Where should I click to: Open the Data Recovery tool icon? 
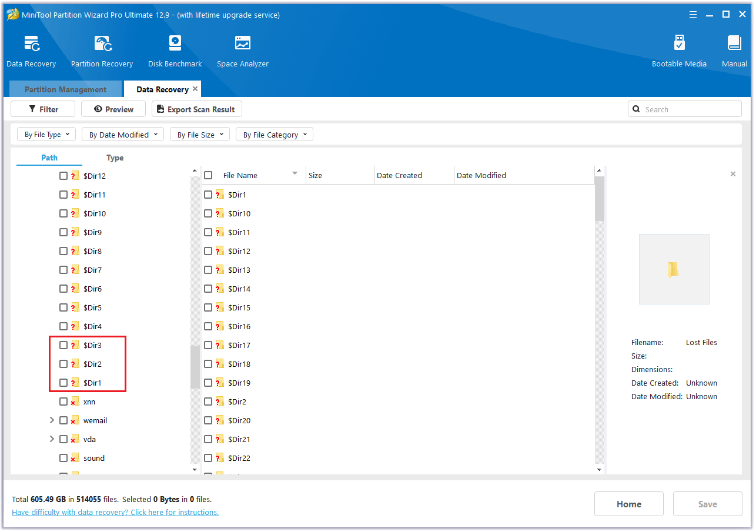[31, 44]
